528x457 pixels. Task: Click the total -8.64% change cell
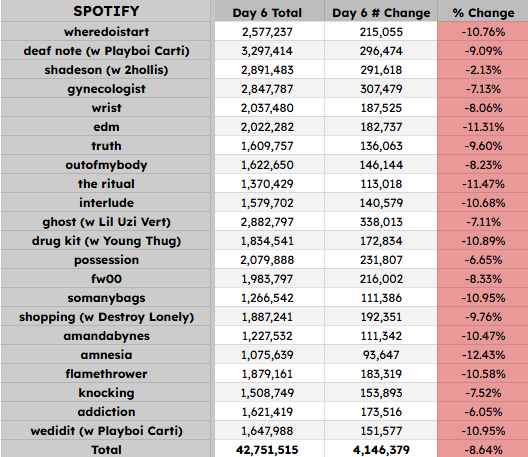(x=483, y=449)
